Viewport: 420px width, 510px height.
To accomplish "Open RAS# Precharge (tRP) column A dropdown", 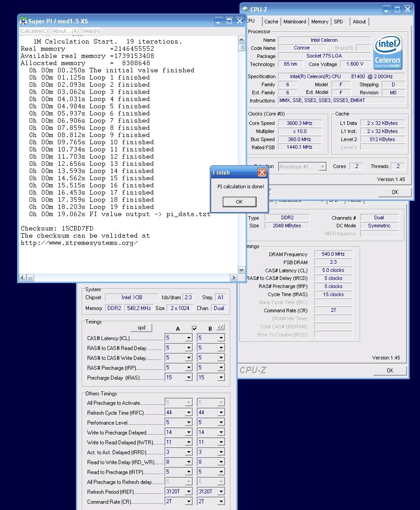I will (x=189, y=368).
